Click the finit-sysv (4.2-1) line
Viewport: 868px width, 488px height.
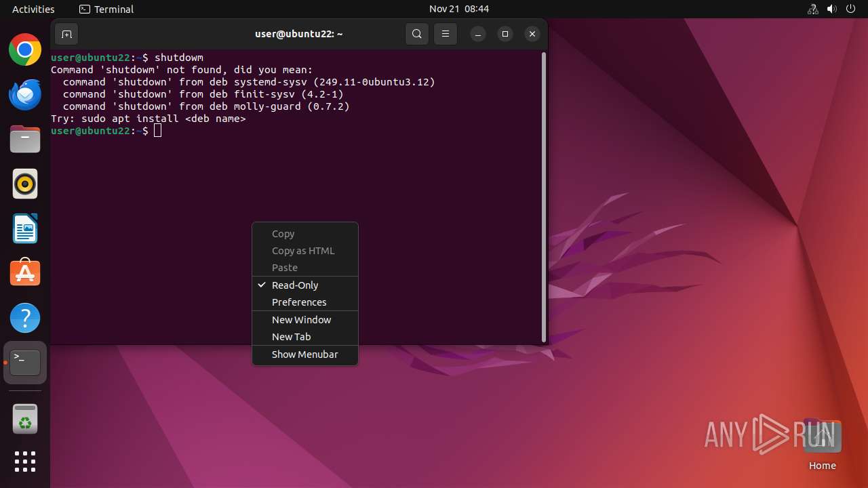[x=203, y=94]
